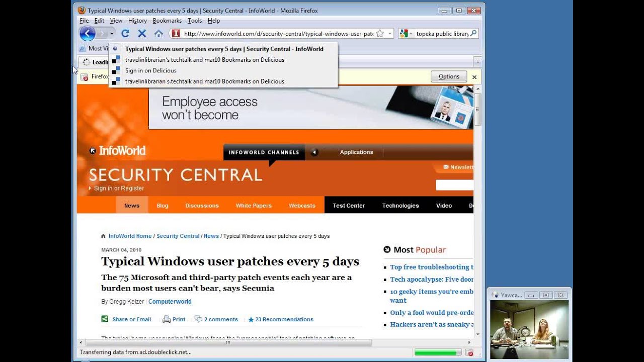Open the Help menu
Image resolution: width=644 pixels, height=362 pixels.
[214, 21]
